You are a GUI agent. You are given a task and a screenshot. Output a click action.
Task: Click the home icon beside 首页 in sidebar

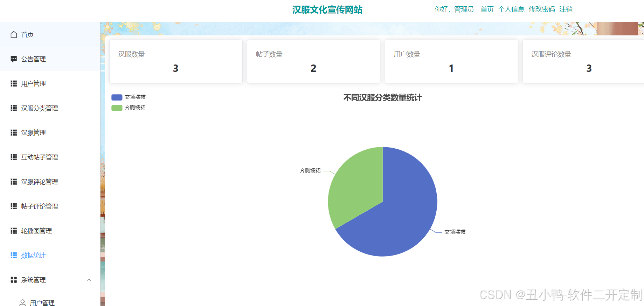coord(14,34)
